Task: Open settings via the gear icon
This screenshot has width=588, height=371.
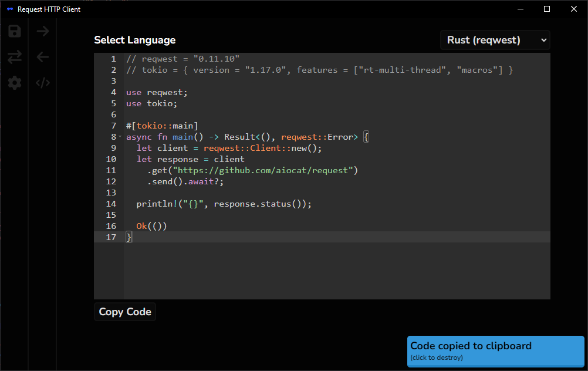Action: coord(15,83)
